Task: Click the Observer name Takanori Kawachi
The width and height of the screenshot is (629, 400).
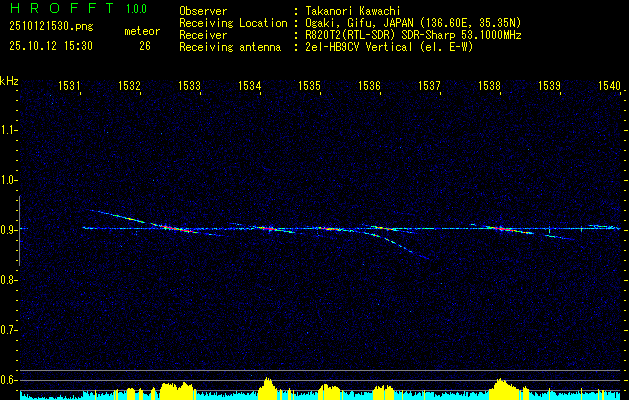Action: (x=353, y=11)
